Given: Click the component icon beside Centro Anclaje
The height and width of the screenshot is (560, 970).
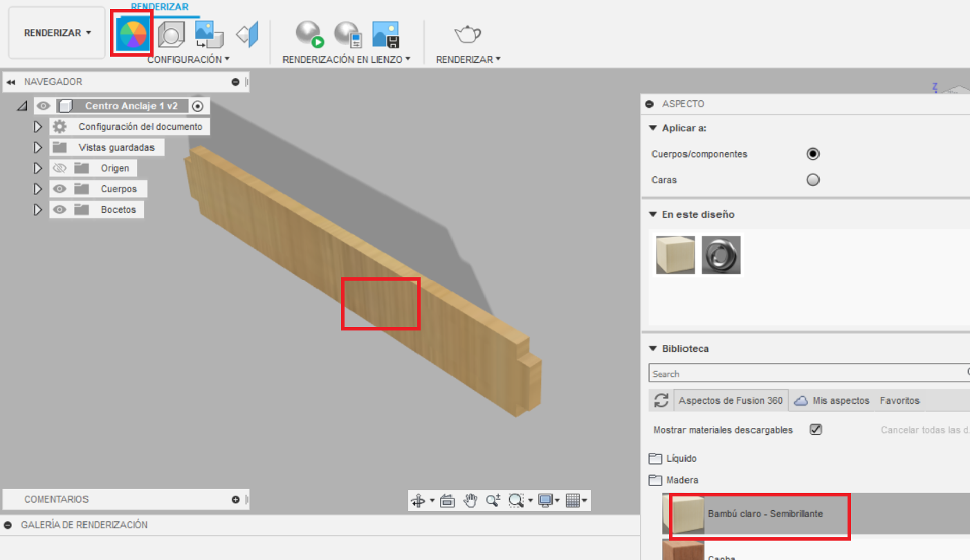Looking at the screenshot, I should click(x=65, y=106).
